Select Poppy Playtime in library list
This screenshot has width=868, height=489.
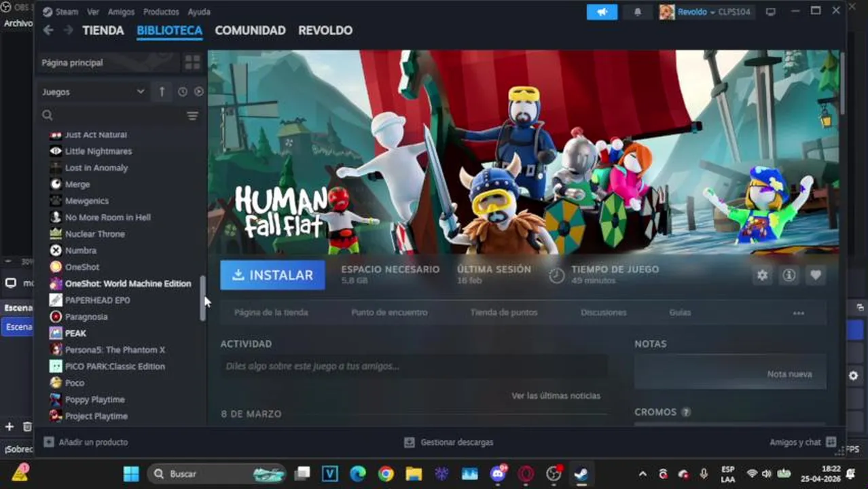pyautogui.click(x=95, y=400)
